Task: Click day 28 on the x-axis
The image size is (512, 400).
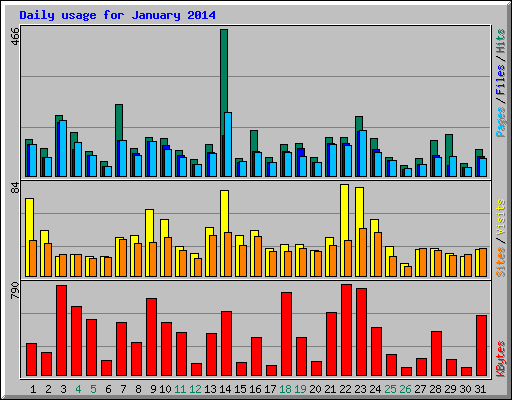Action: coord(435,389)
